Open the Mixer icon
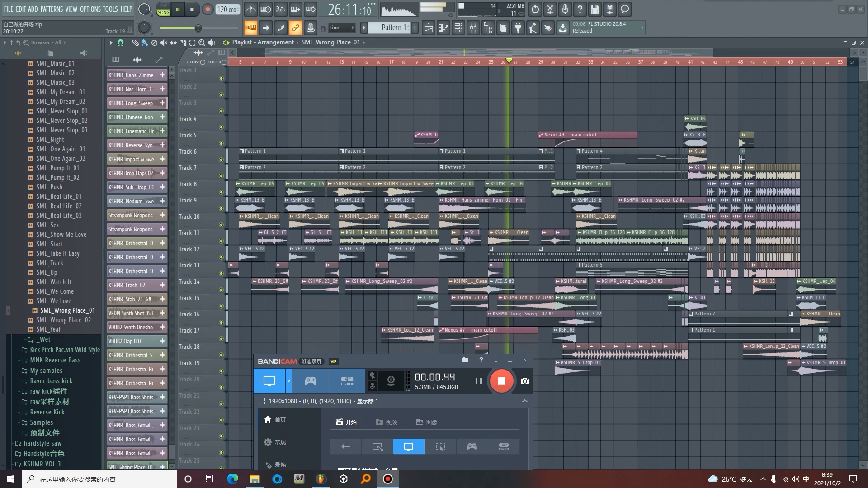 [473, 28]
